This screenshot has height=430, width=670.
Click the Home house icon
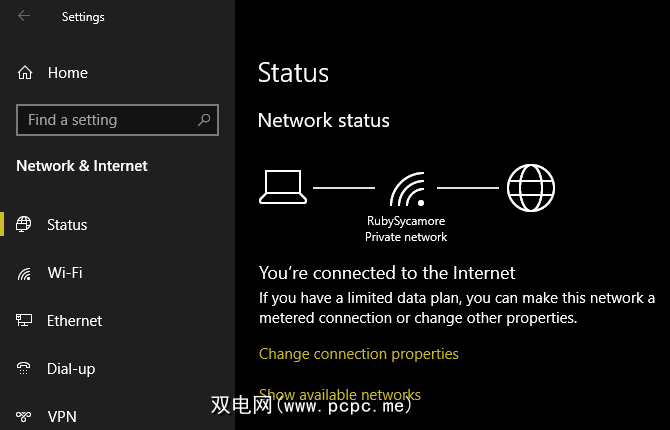coord(25,73)
